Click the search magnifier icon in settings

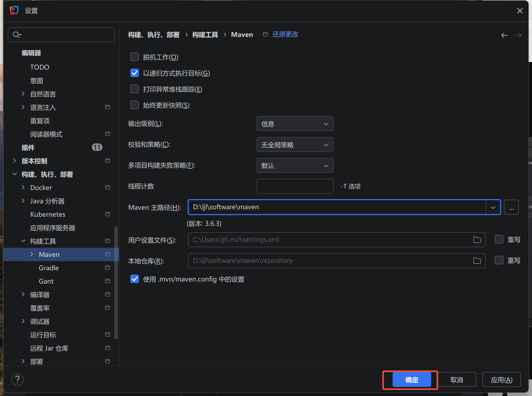pos(17,35)
